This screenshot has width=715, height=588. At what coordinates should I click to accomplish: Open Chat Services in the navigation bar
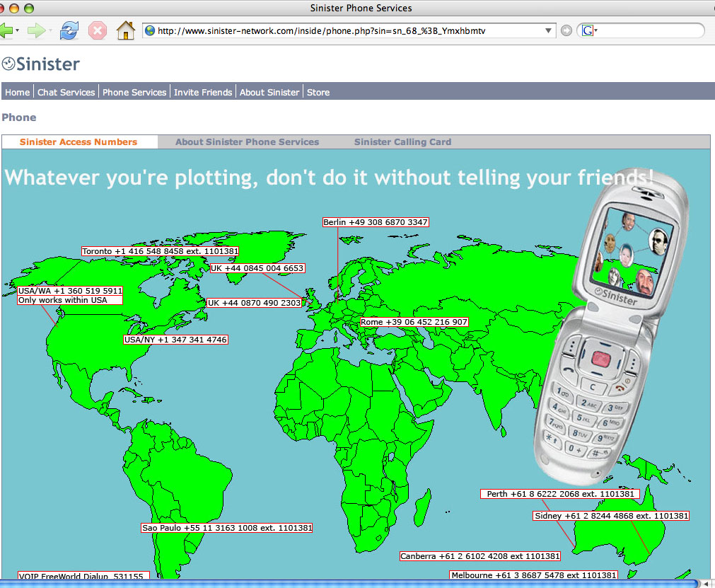[x=66, y=92]
